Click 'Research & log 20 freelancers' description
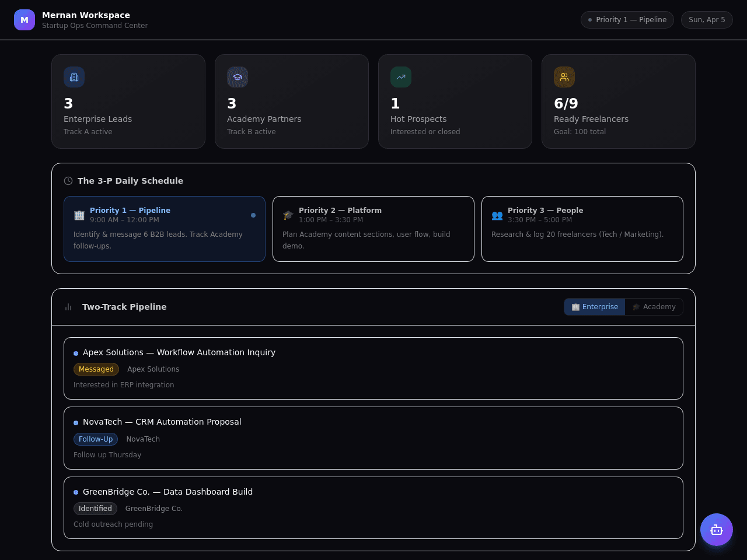 pyautogui.click(x=578, y=235)
